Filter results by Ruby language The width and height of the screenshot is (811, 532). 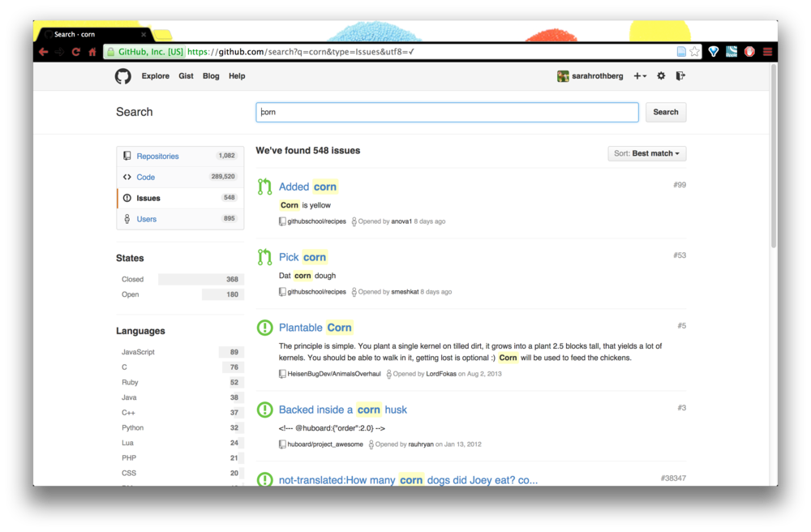tap(180, 382)
